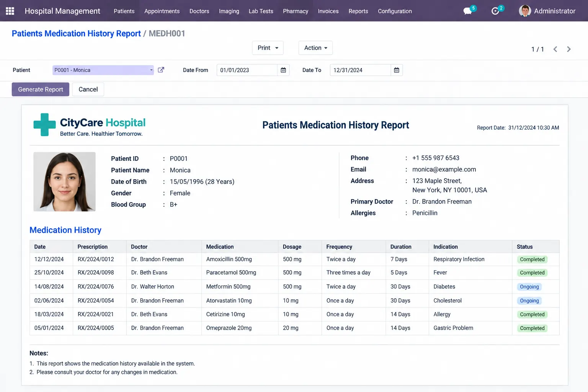Open the Date From calendar picker
Viewport: 588px width, 392px height.
[283, 70]
